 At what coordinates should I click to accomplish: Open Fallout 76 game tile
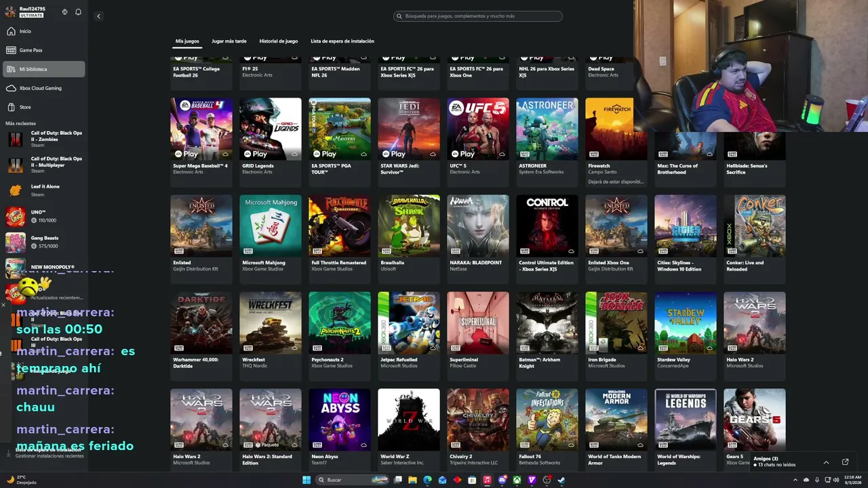[547, 429]
